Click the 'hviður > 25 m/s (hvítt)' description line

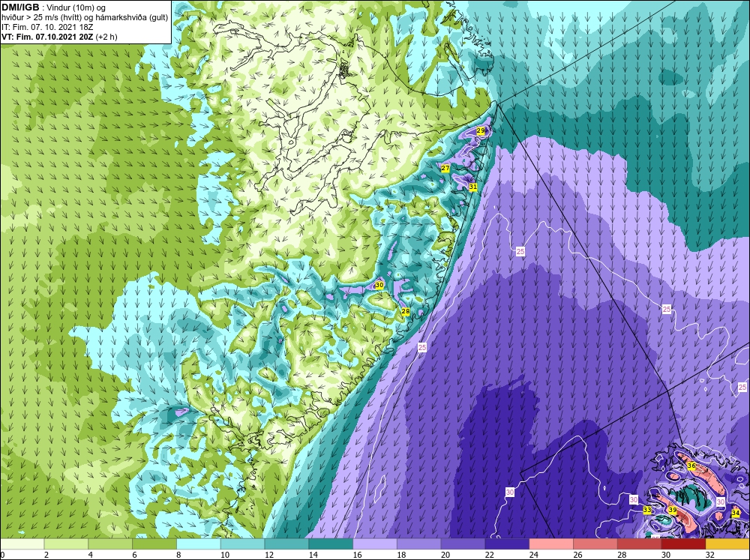40,17
